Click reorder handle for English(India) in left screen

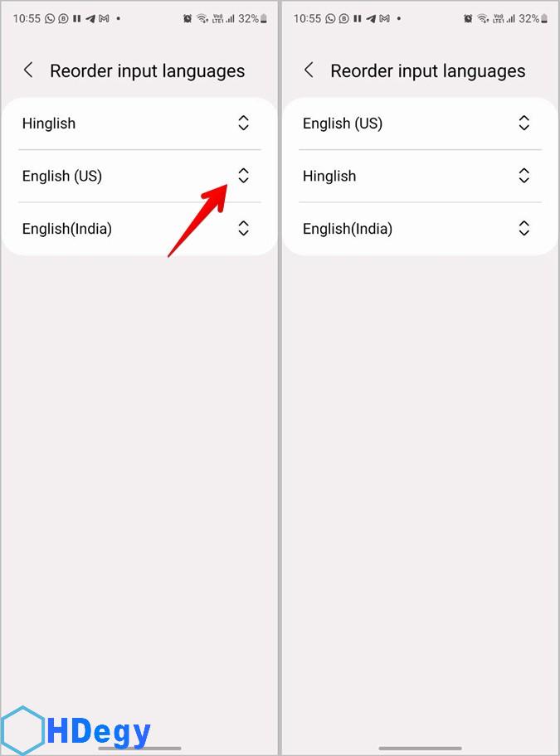pyautogui.click(x=243, y=229)
